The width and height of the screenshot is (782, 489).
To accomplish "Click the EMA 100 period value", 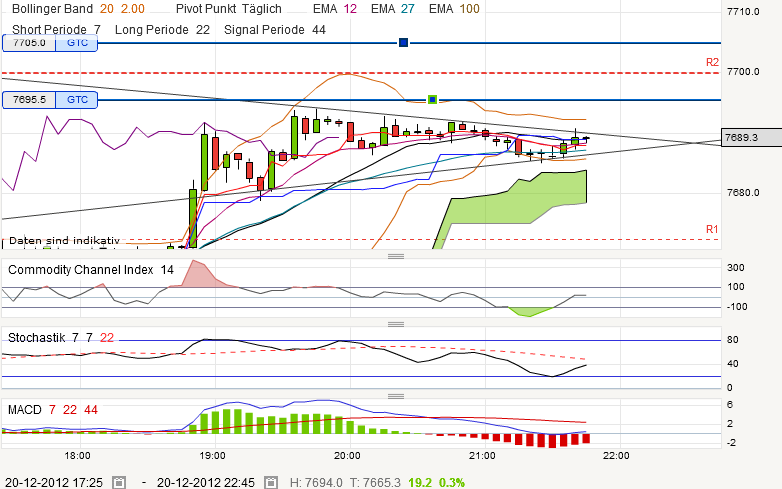I will pos(469,9).
